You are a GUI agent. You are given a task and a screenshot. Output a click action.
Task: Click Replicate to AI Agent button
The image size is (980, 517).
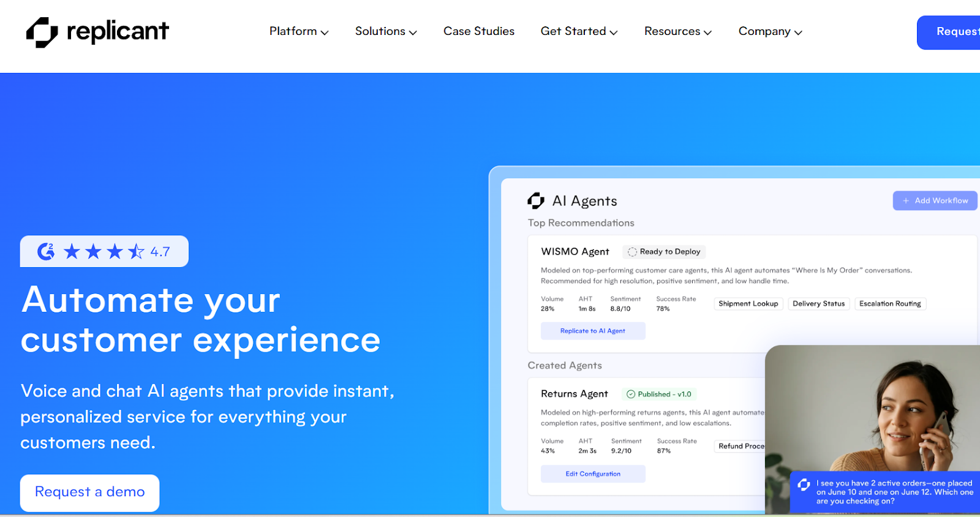pyautogui.click(x=593, y=331)
